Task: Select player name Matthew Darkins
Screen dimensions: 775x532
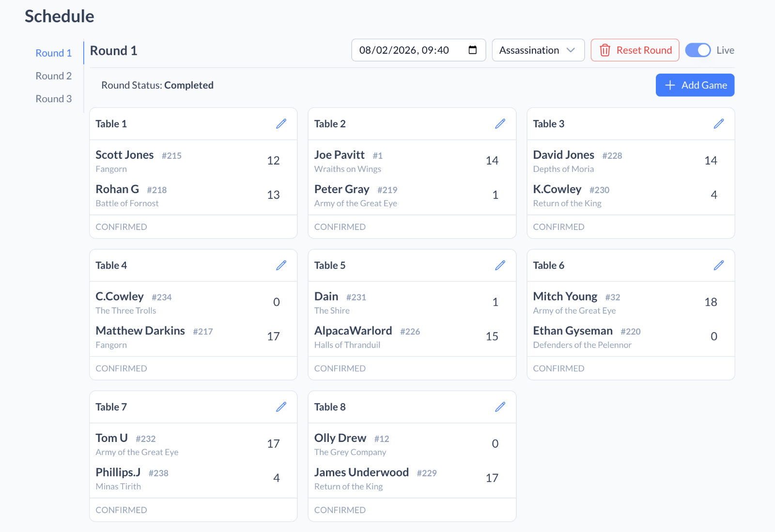Action: pyautogui.click(x=140, y=331)
